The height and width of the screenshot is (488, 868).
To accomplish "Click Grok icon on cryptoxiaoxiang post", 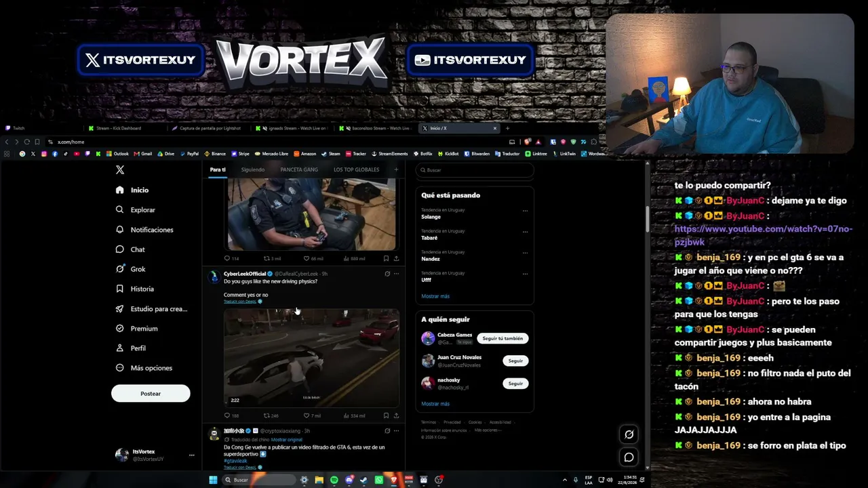I will click(x=387, y=431).
